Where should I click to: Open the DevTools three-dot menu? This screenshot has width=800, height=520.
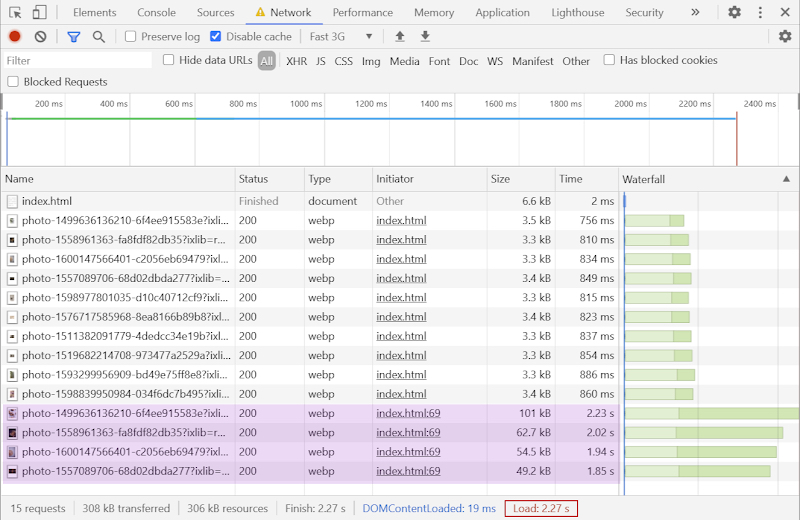pyautogui.click(x=760, y=12)
